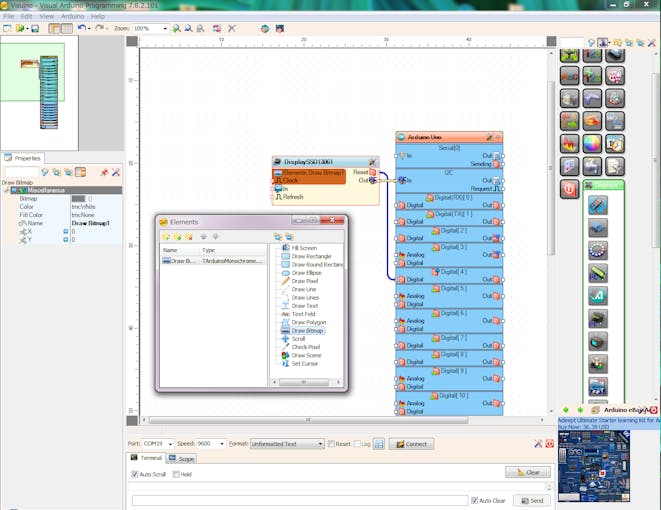This screenshot has width=661, height=510.
Task: Click the New project icon in toolbar
Action: tap(7, 28)
